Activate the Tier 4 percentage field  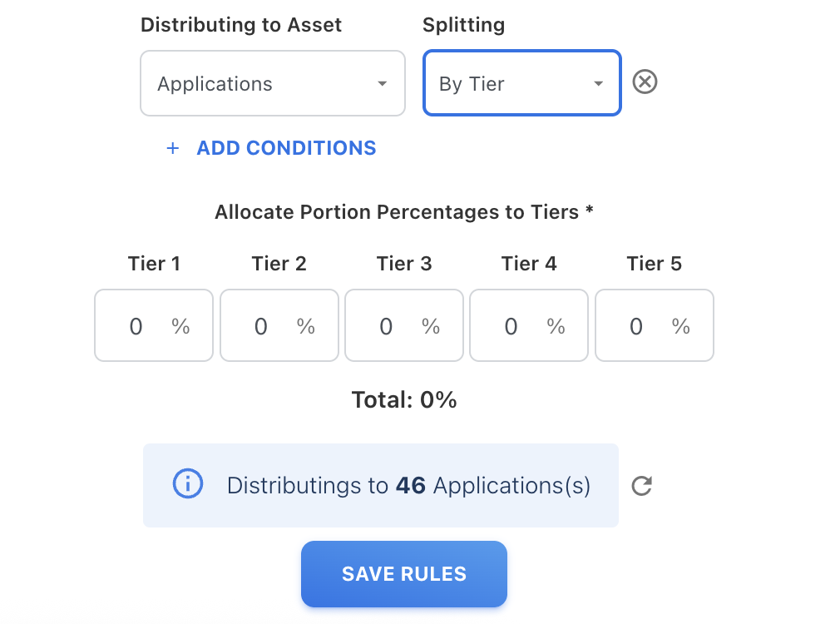(516, 326)
